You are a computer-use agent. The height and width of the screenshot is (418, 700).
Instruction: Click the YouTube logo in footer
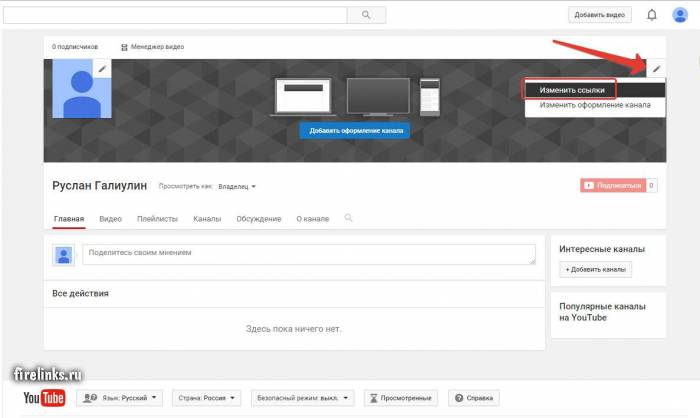44,399
